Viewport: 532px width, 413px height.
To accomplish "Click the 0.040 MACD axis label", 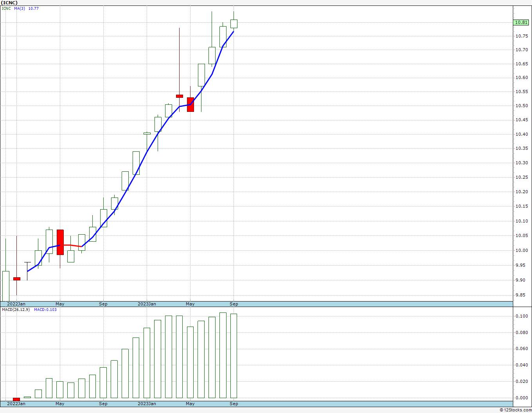I will pyautogui.click(x=521, y=365).
